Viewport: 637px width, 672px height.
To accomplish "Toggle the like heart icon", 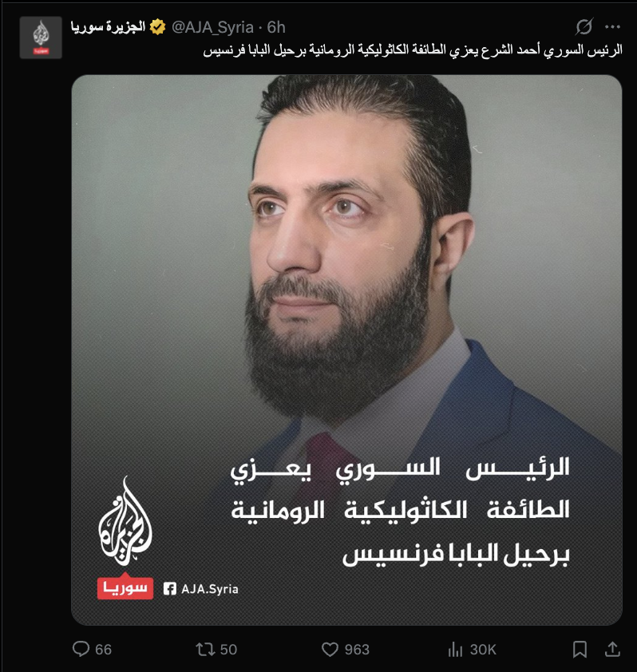I will click(x=330, y=650).
